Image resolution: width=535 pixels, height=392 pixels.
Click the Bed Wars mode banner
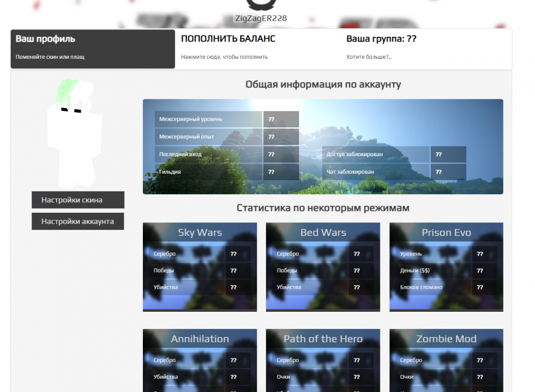click(323, 232)
